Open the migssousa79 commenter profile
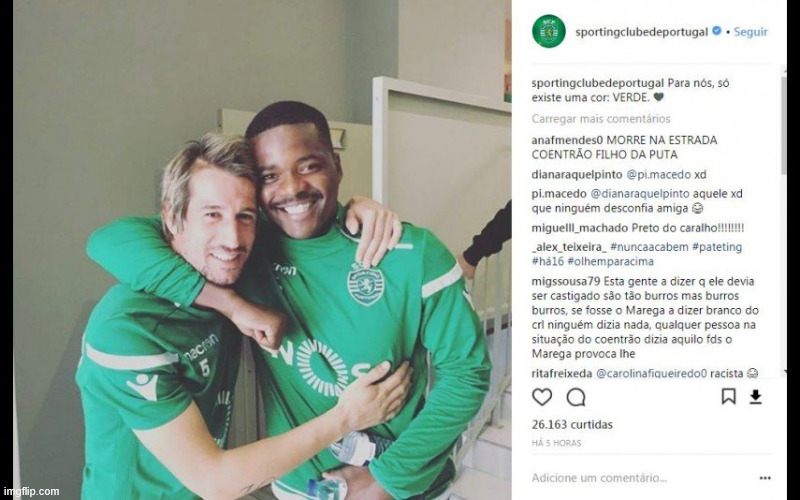 tap(566, 282)
